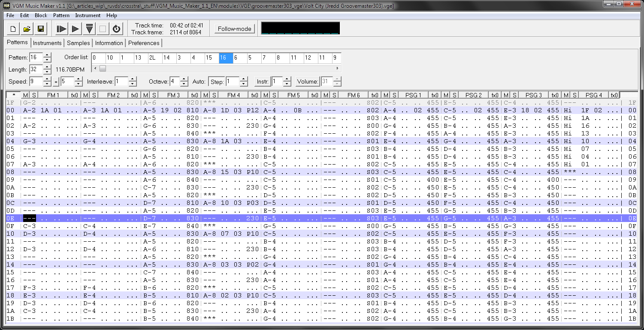The height and width of the screenshot is (330, 644).
Task: Solo the FM 1 channel
Action: click(x=34, y=95)
